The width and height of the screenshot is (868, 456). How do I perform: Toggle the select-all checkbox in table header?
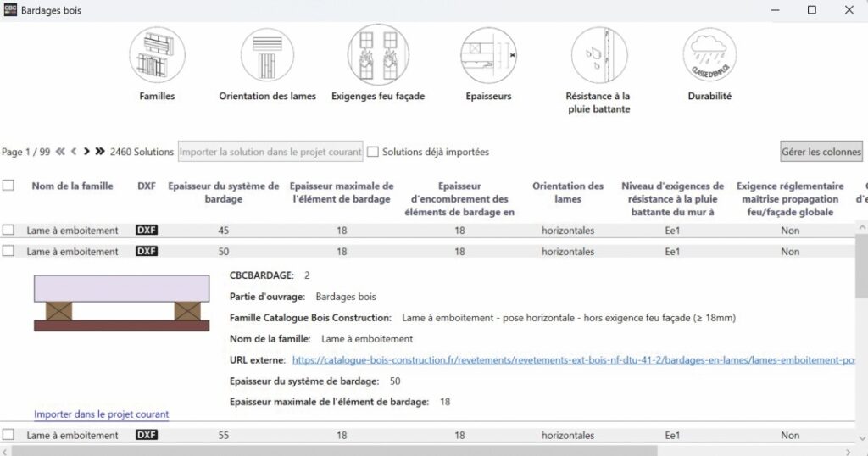tap(8, 186)
